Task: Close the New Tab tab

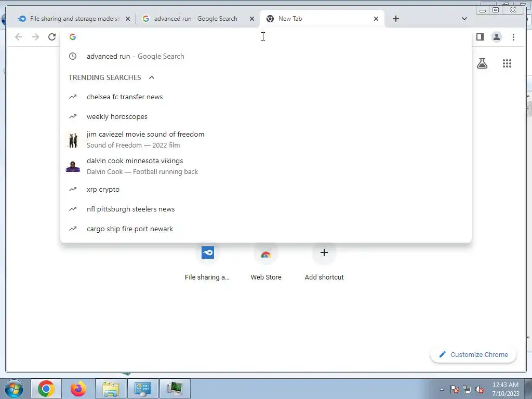Action: [376, 19]
